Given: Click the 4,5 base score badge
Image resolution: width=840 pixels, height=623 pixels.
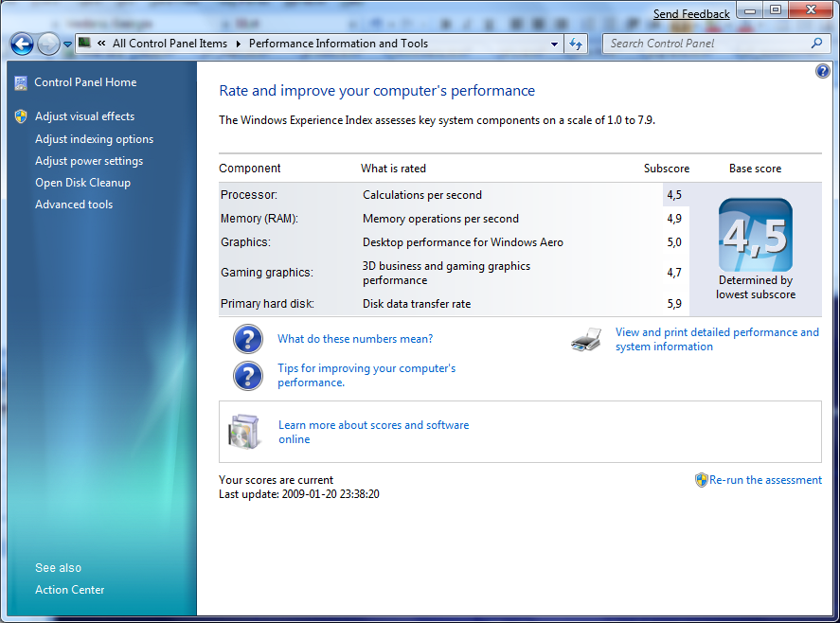Looking at the screenshot, I should [x=756, y=235].
